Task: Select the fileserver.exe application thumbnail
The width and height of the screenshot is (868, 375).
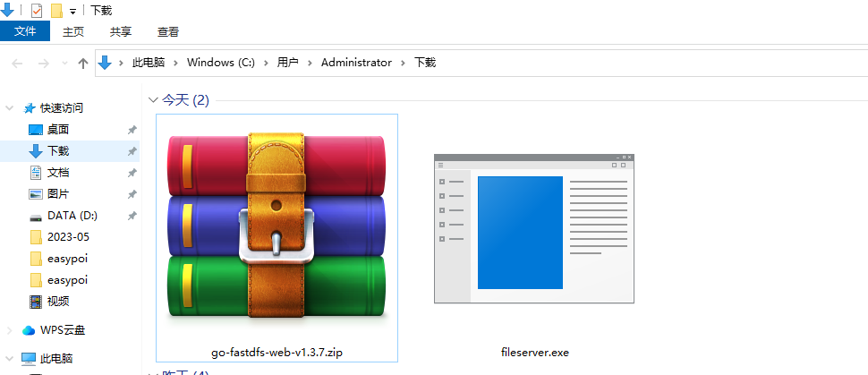Action: point(534,229)
